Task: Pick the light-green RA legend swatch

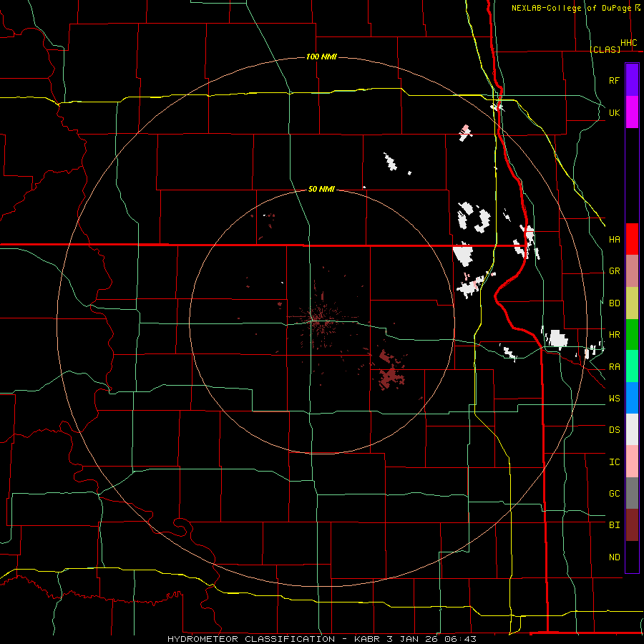Action: click(632, 366)
